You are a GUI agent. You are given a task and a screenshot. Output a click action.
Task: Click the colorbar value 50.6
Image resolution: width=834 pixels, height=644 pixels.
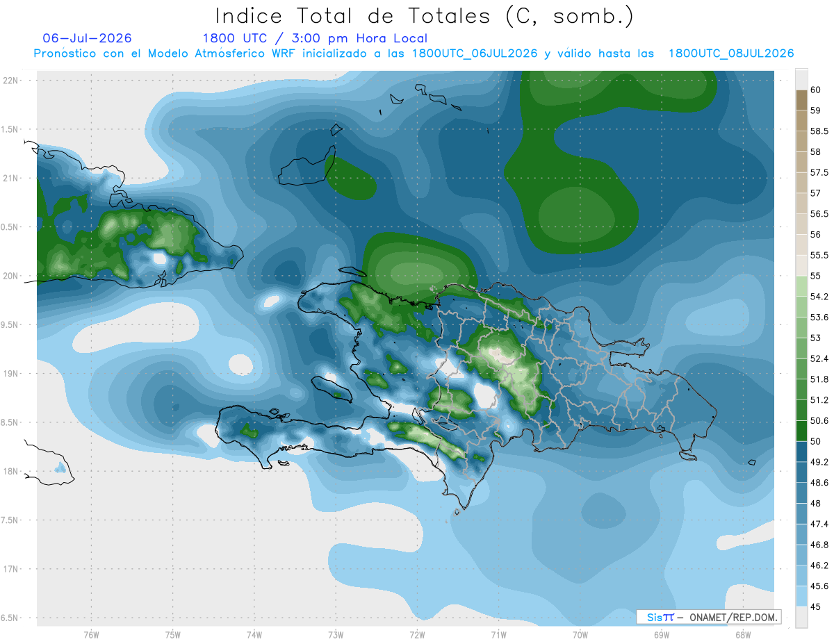(x=820, y=420)
